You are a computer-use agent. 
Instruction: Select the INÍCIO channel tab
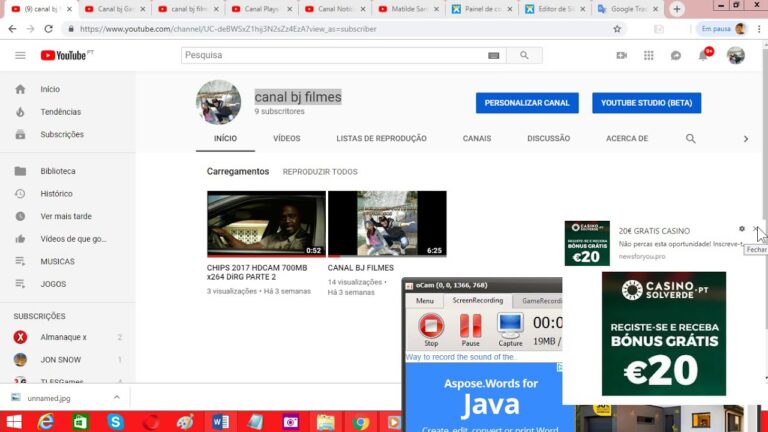click(225, 139)
